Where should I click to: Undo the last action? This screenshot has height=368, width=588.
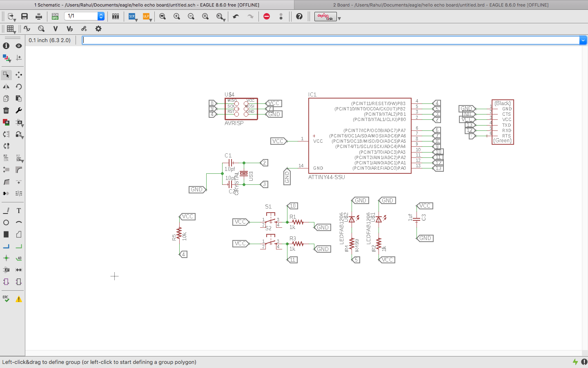click(236, 16)
